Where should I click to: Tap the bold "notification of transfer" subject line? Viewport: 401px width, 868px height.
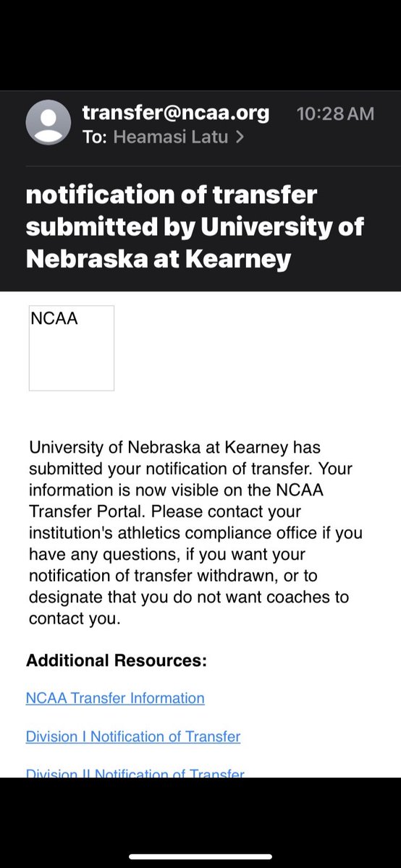tap(172, 195)
